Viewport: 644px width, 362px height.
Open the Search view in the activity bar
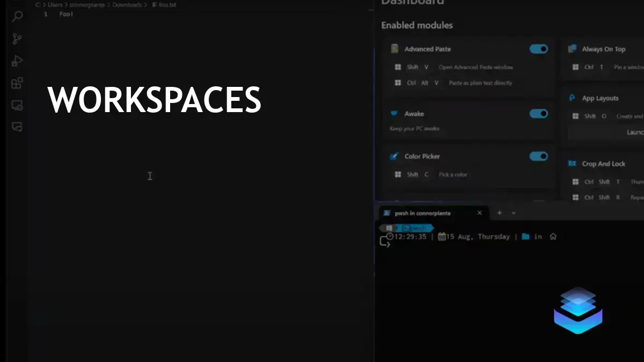[16, 16]
